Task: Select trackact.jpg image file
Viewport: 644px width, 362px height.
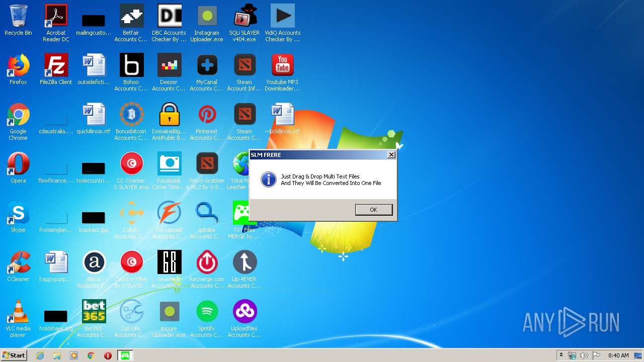Action: click(94, 221)
